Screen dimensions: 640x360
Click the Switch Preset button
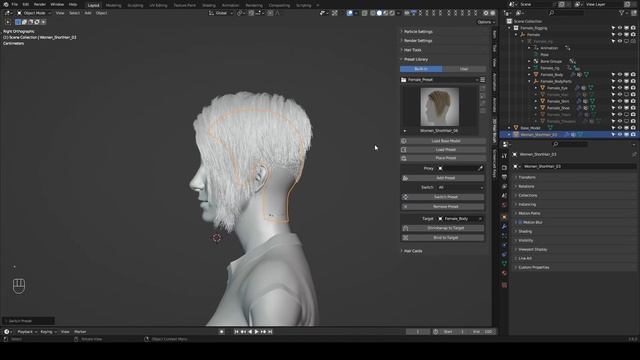pyautogui.click(x=443, y=197)
